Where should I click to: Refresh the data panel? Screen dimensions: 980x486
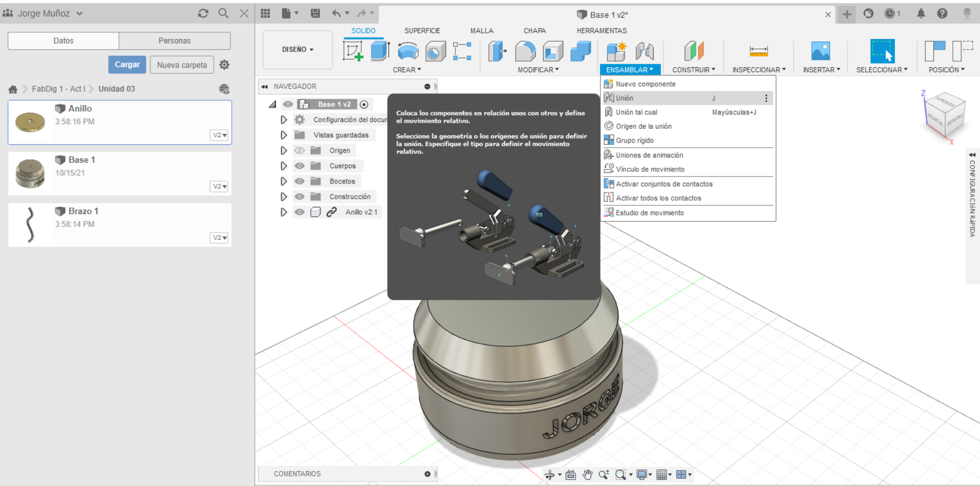[x=203, y=14]
